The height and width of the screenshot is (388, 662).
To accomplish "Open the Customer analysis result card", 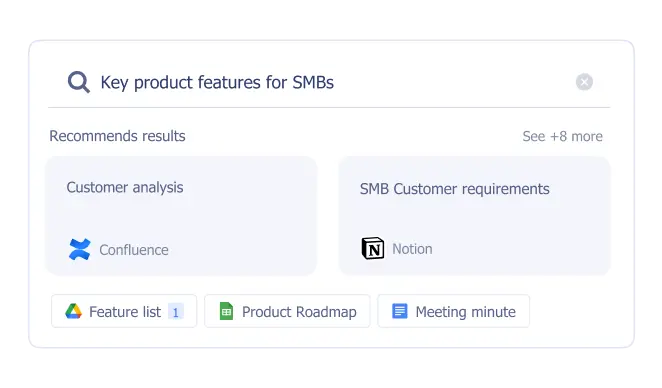I will click(x=181, y=216).
